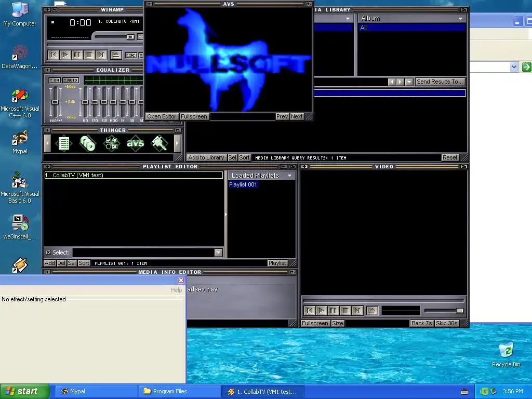Click Add to Library button
This screenshot has width=532, height=399.
(x=206, y=158)
